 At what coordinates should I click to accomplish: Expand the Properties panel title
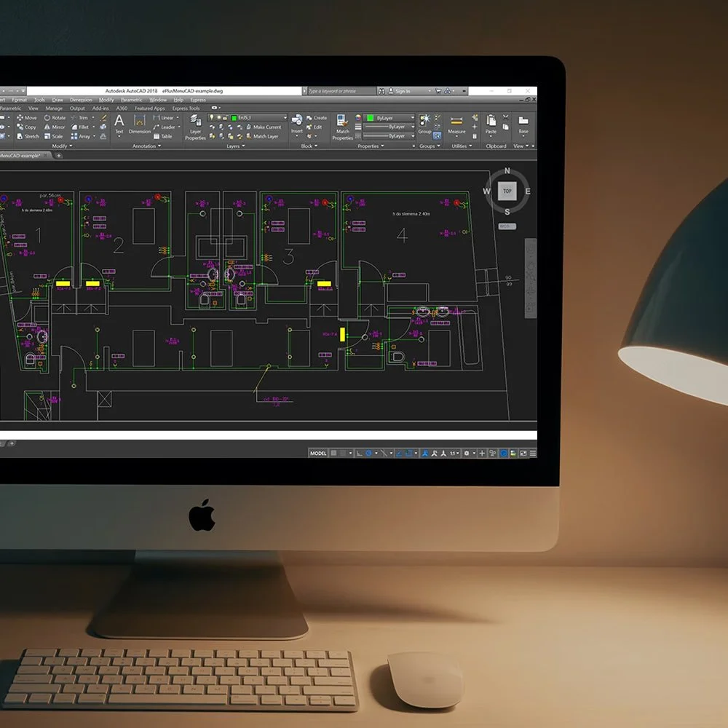point(371,146)
